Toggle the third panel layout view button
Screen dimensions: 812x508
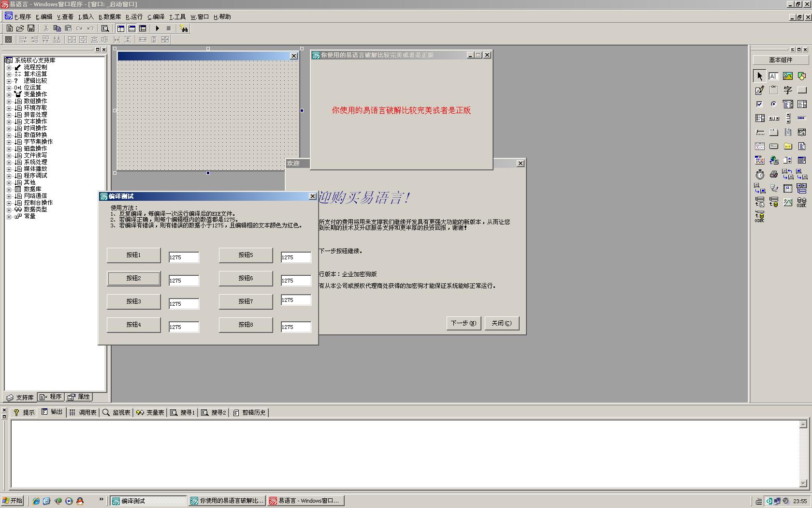tap(143, 29)
